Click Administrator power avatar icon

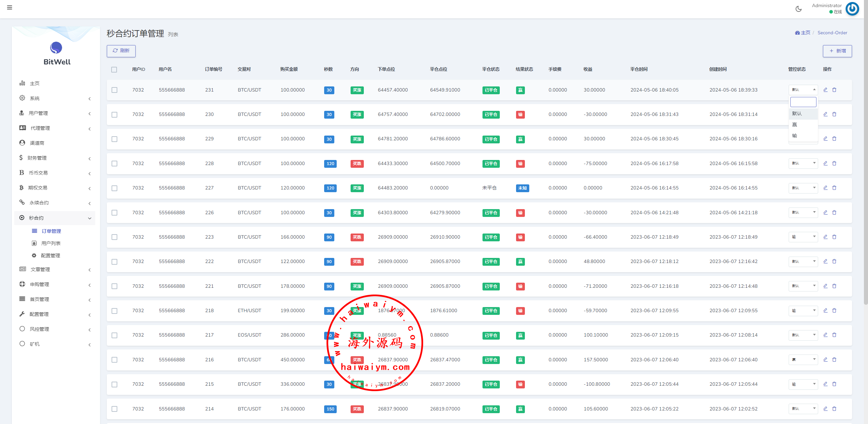[x=852, y=9]
